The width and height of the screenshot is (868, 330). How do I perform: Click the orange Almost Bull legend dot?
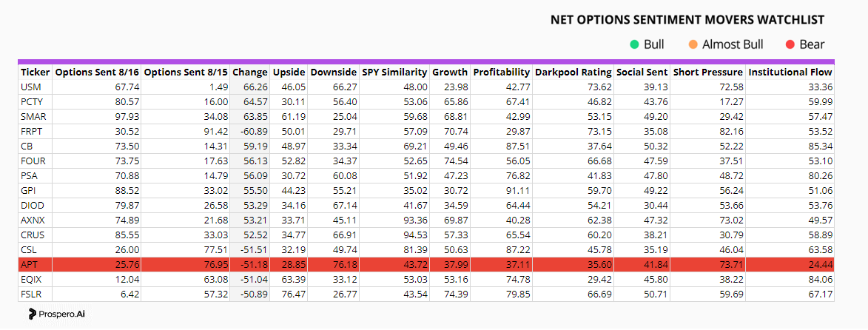[693, 45]
